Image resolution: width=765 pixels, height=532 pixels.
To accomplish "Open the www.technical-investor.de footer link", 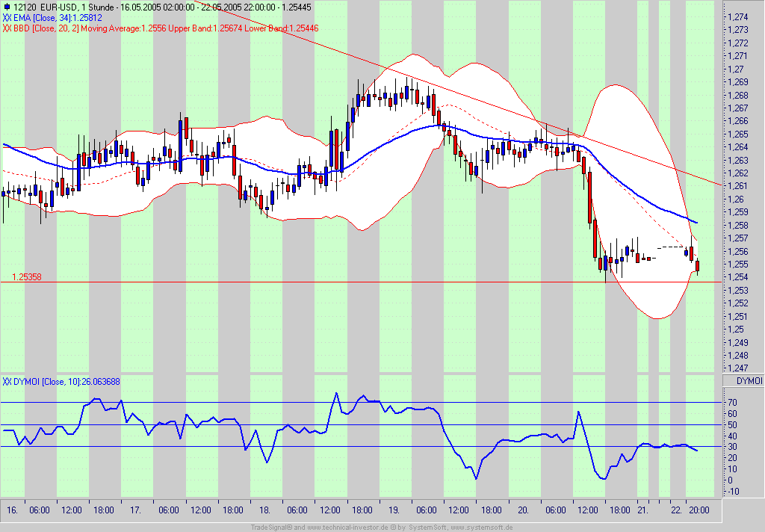I will [344, 528].
